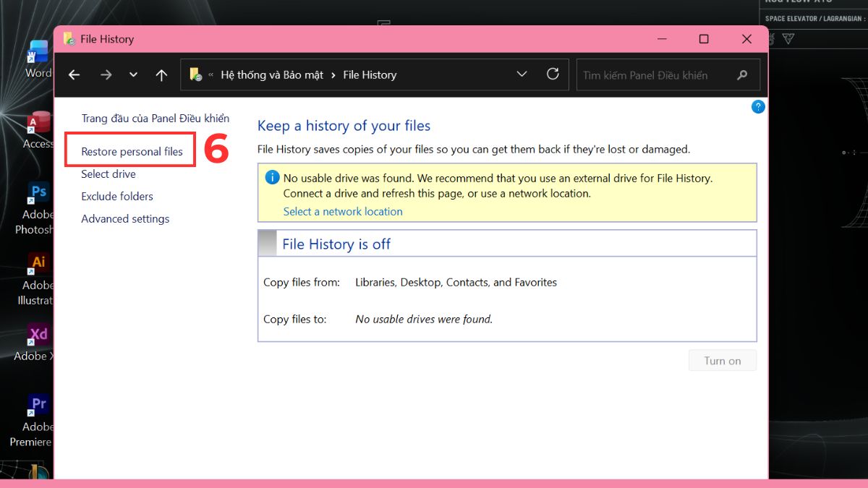Click the Turn on button

[722, 360]
